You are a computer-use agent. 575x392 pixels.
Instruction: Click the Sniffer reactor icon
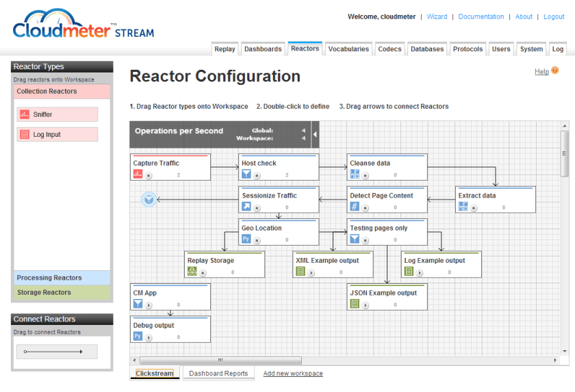tap(25, 114)
